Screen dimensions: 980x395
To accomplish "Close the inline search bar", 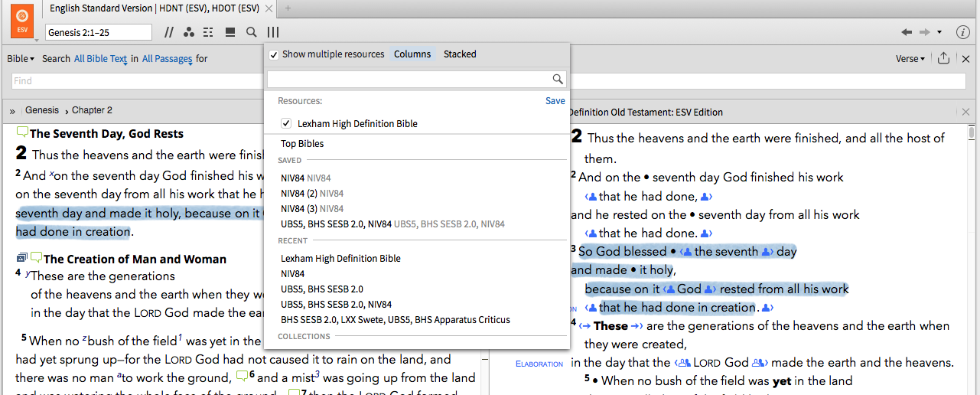I will pos(966,58).
